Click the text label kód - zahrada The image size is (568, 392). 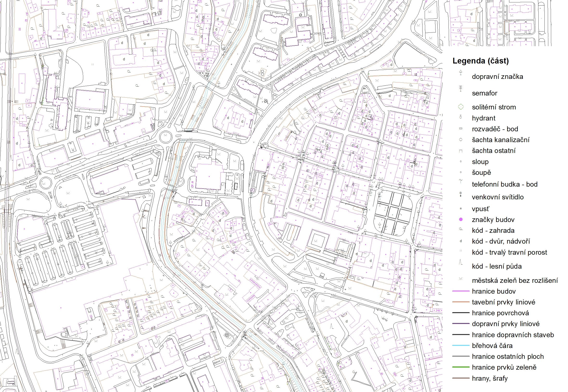[493, 230]
